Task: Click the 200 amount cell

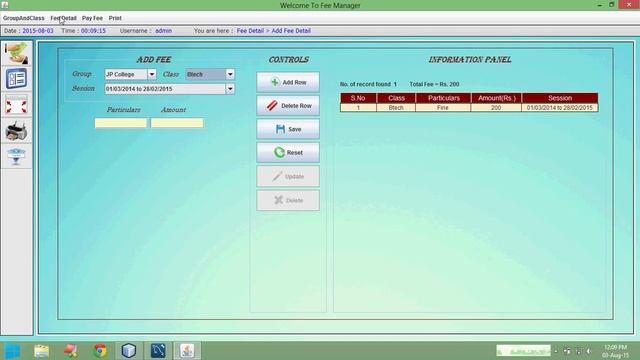Action: click(x=496, y=108)
